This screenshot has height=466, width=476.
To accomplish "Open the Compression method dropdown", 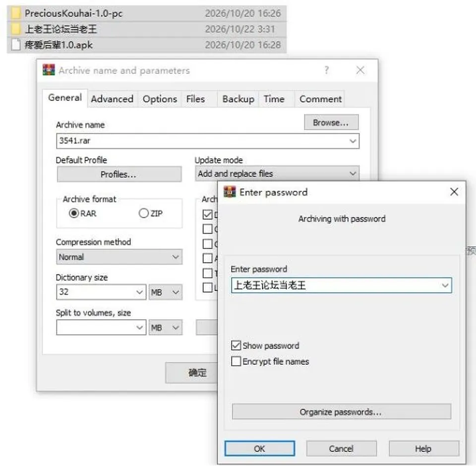I will tap(119, 257).
